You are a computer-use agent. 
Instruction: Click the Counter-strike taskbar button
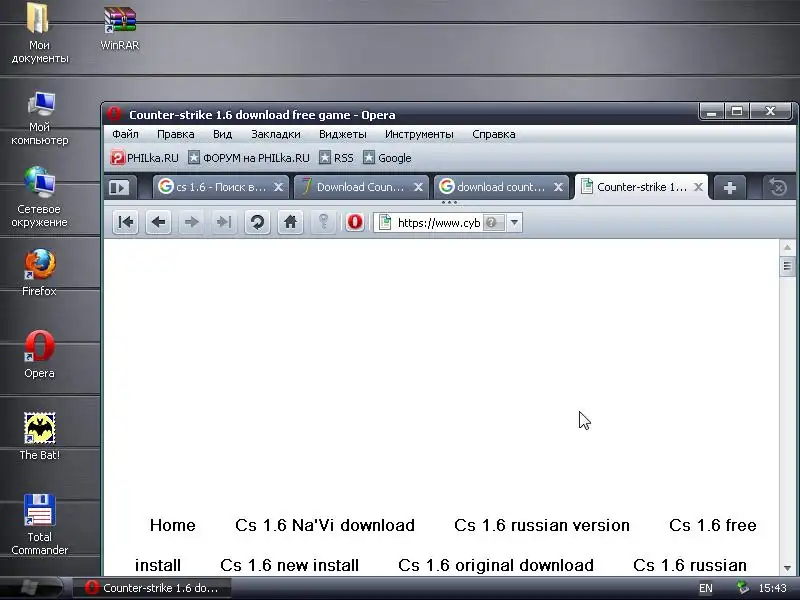tap(152, 588)
